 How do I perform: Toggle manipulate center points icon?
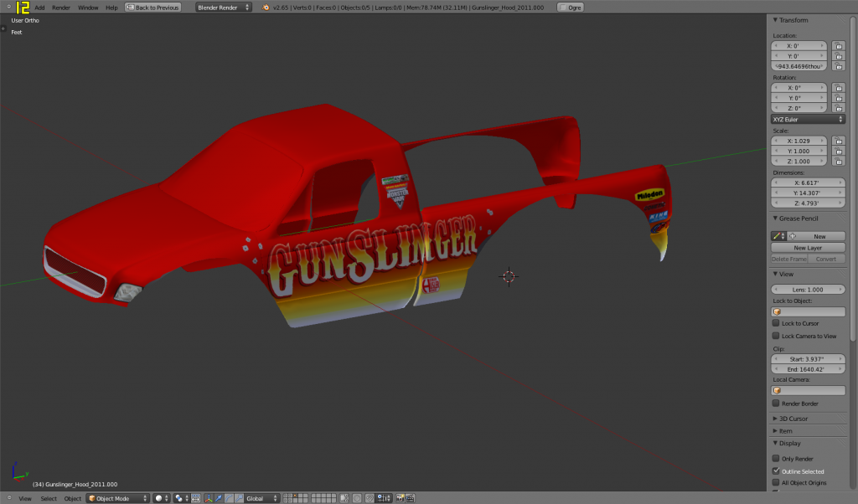pyautogui.click(x=195, y=498)
